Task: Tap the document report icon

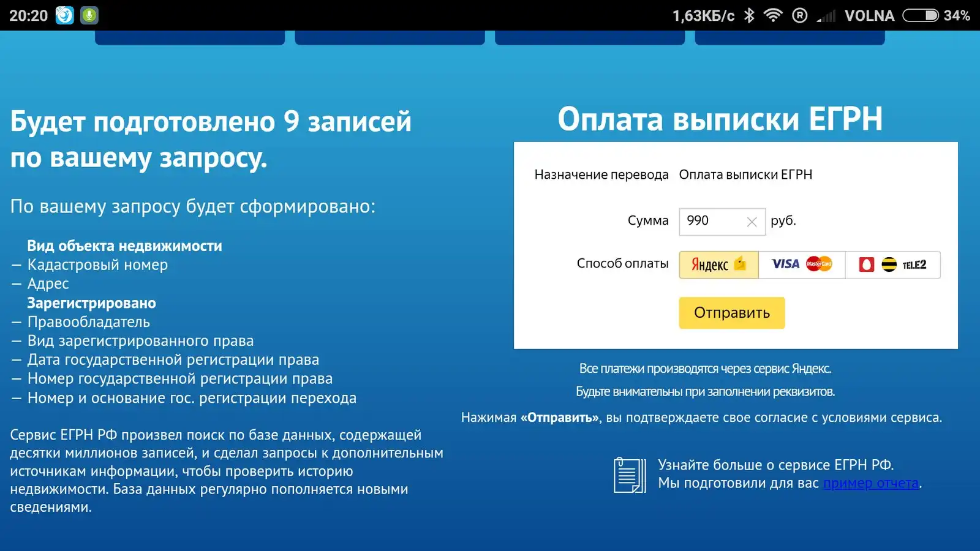Action: (630, 475)
